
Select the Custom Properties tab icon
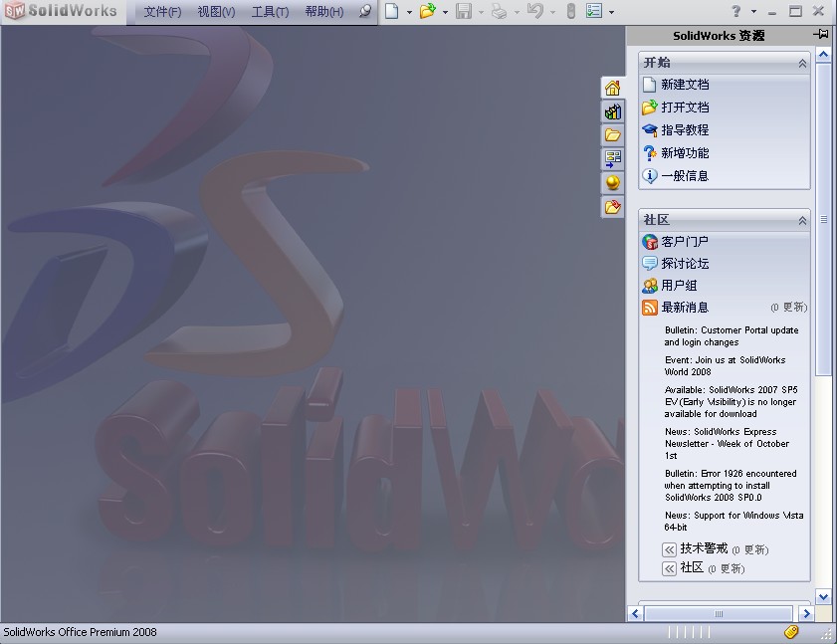click(612, 207)
